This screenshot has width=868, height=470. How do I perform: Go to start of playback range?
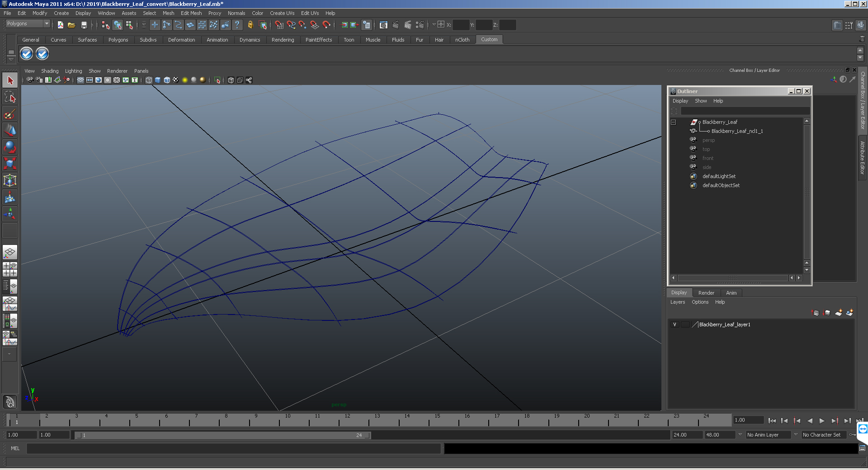point(772,421)
